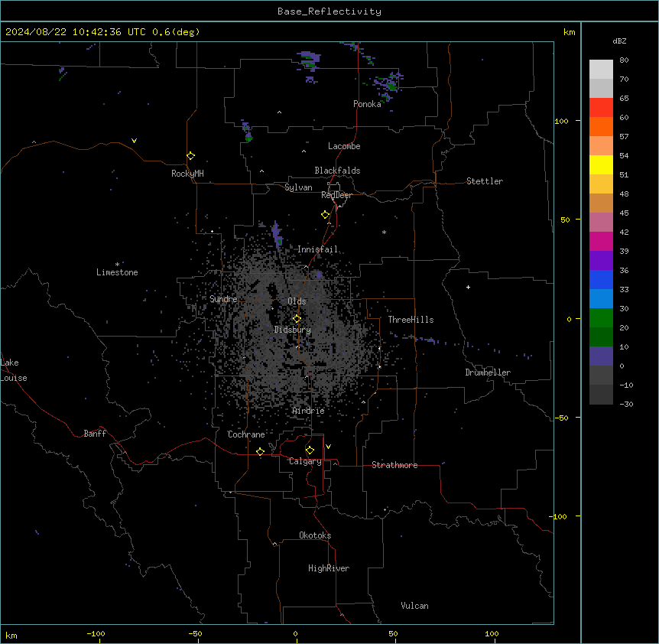
Task: Click the ThreeHills label
Action: pos(411,320)
